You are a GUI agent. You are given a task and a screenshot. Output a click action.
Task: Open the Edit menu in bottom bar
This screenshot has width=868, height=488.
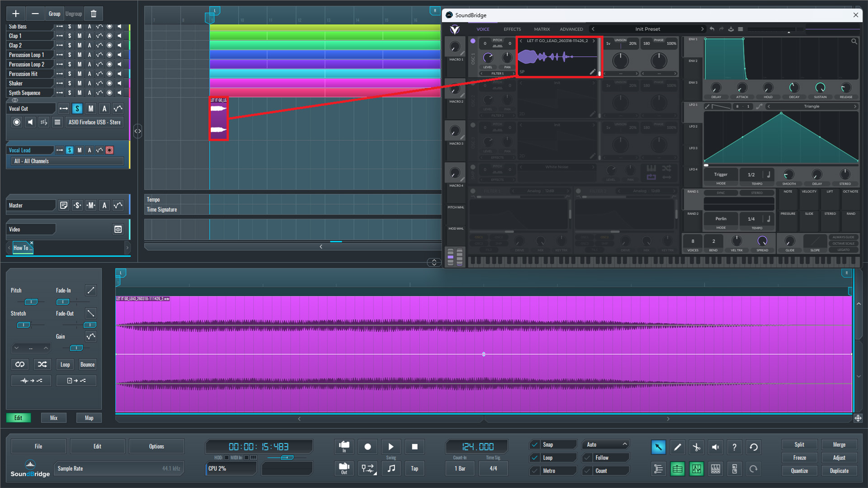pos(97,446)
